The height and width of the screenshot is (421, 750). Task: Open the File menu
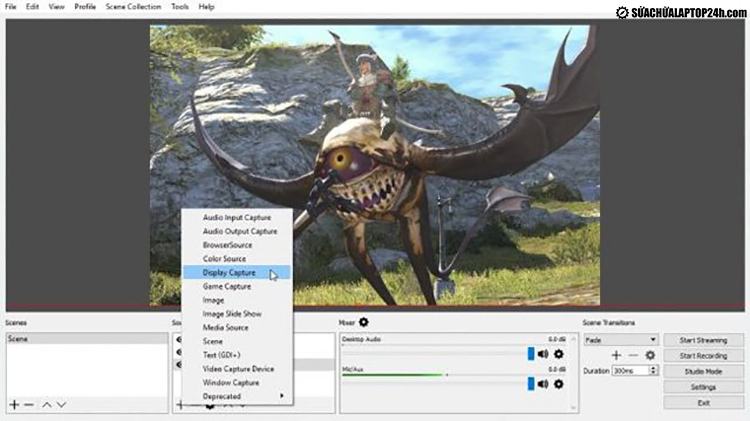pyautogui.click(x=11, y=7)
